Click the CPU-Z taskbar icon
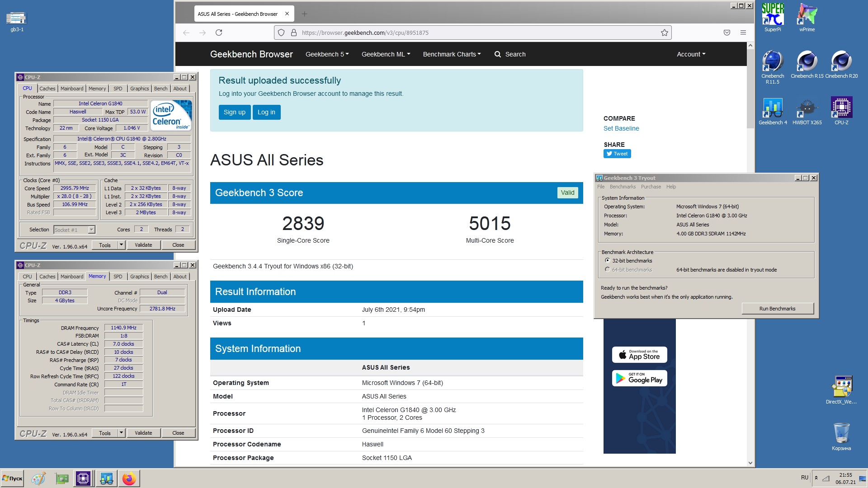The width and height of the screenshot is (868, 488). point(83,479)
